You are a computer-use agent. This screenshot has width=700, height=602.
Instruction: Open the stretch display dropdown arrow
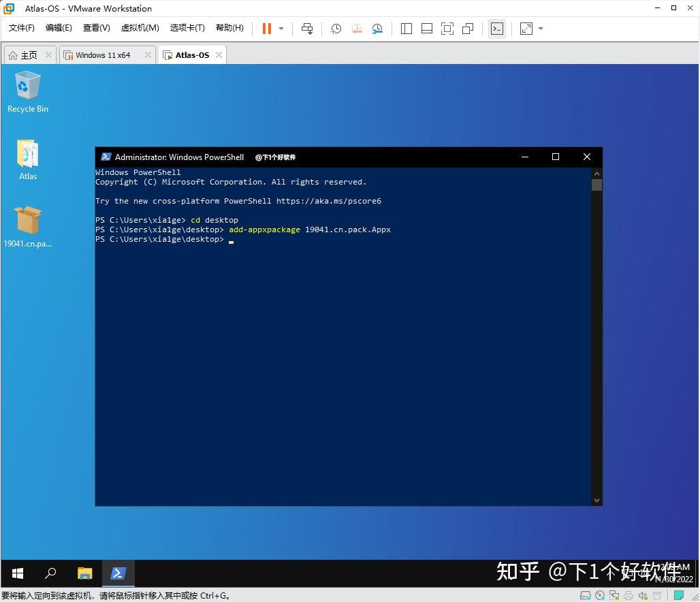pyautogui.click(x=541, y=29)
